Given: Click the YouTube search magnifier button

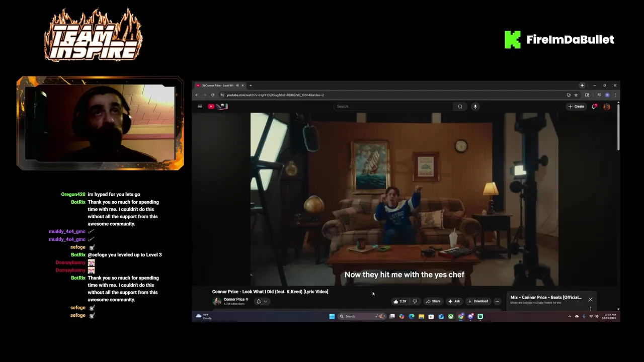Looking at the screenshot, I should (460, 107).
